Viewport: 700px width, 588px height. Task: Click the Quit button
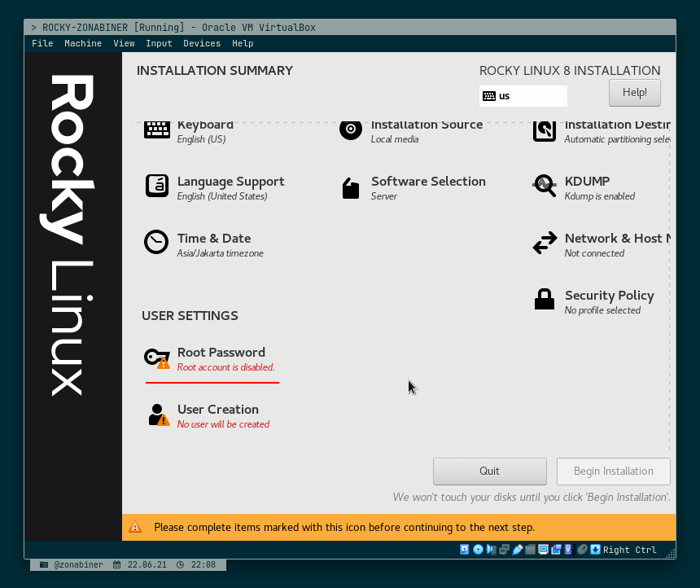489,471
